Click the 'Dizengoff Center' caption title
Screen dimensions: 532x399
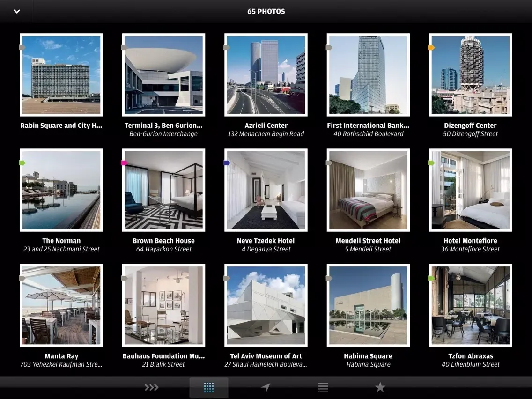click(470, 126)
